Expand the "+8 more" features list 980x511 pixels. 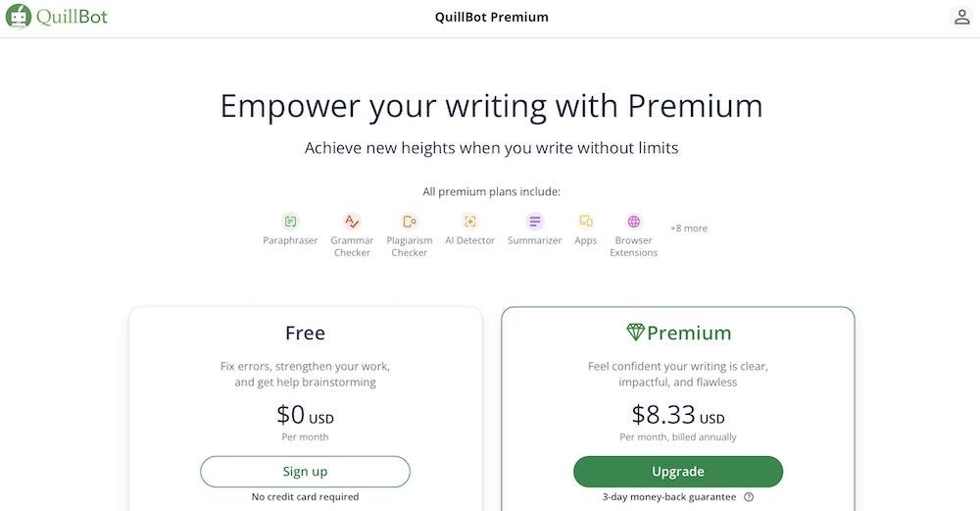(689, 229)
